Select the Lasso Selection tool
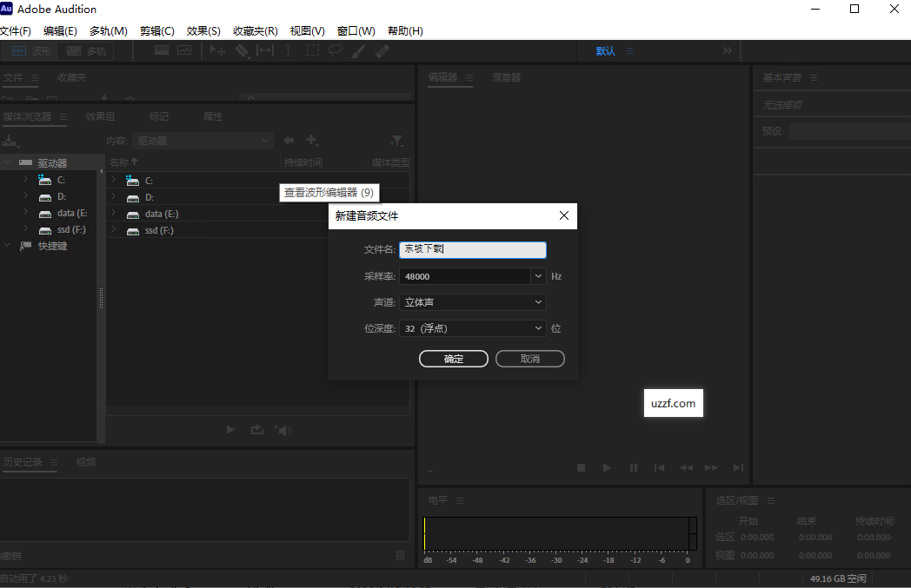 335,50
